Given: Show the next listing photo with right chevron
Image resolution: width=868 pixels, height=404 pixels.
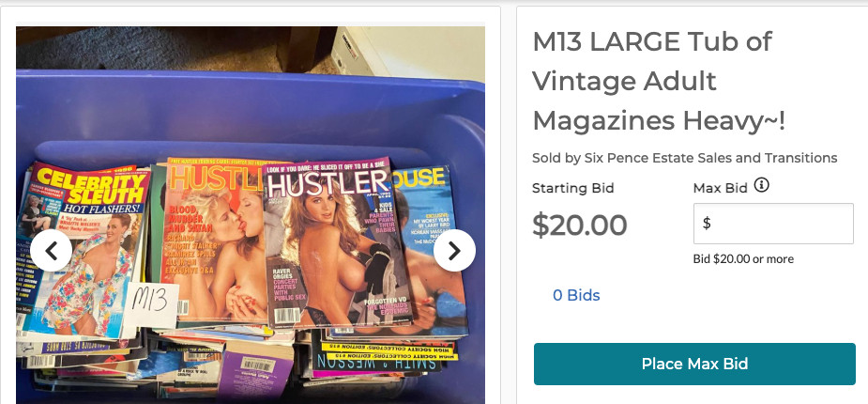Looking at the screenshot, I should [x=454, y=251].
